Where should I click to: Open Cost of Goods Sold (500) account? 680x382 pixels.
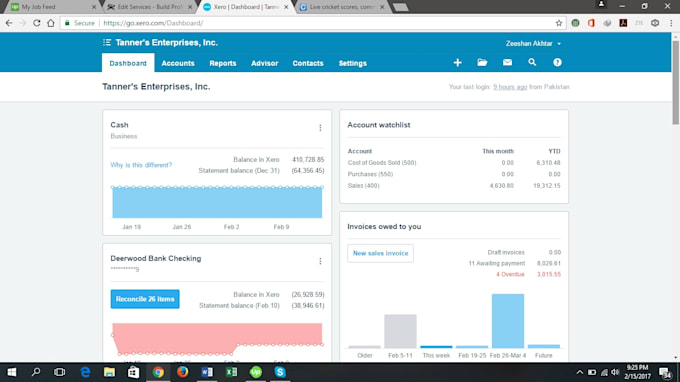pyautogui.click(x=382, y=163)
